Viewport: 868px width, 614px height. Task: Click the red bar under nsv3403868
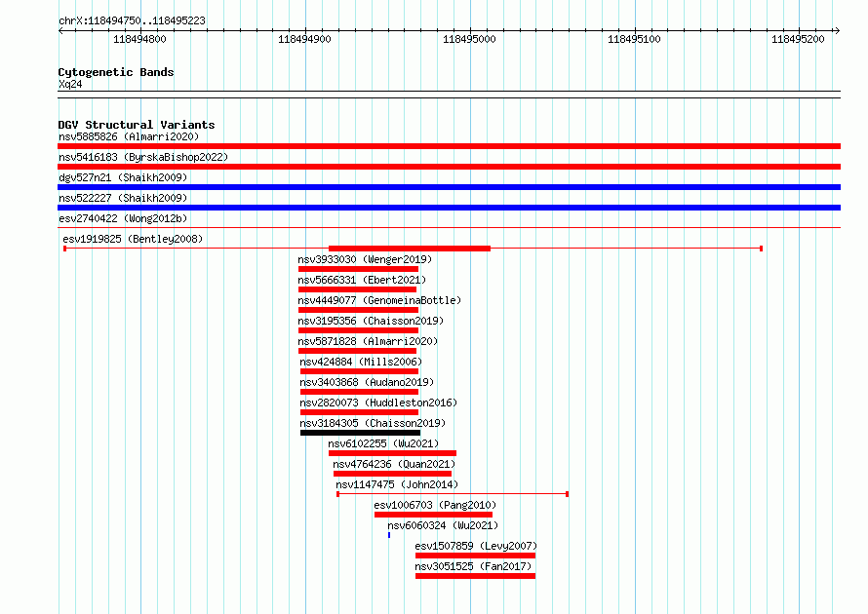359,392
